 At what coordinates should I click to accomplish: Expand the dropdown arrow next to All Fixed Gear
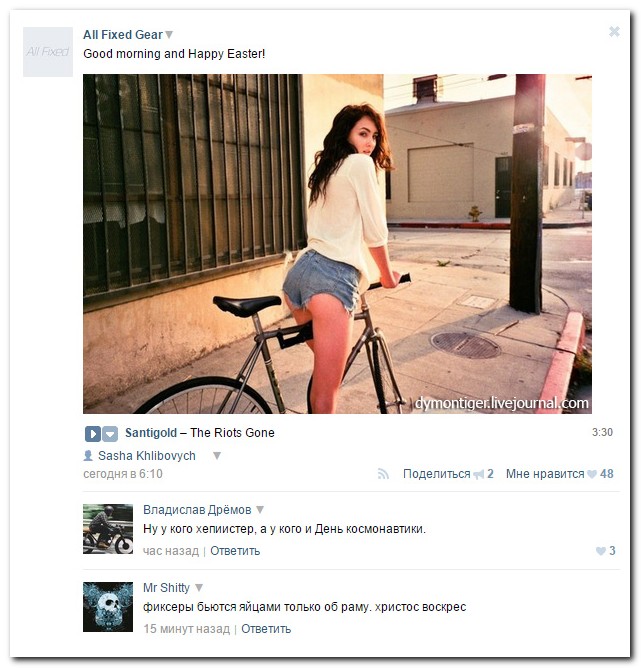tap(169, 35)
